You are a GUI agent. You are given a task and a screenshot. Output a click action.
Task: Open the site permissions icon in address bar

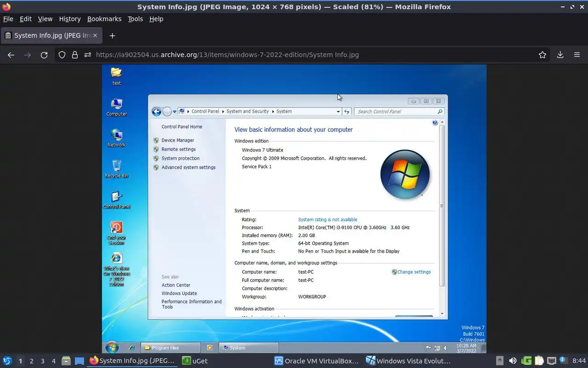(88, 55)
